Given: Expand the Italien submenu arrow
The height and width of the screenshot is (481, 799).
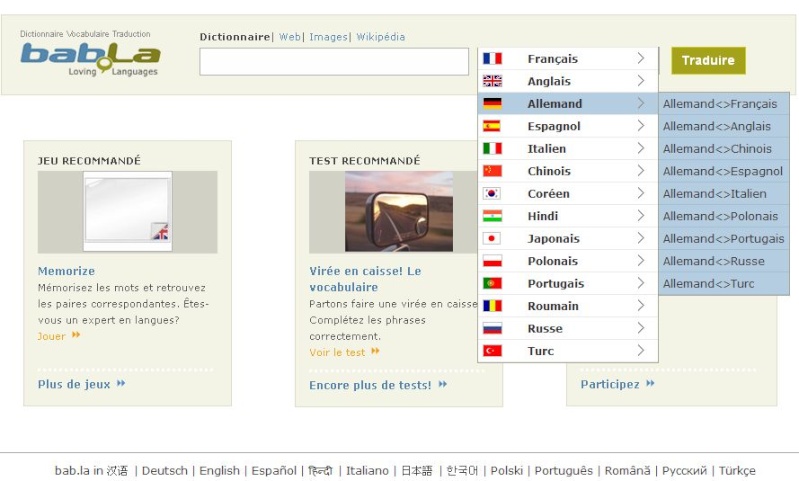Looking at the screenshot, I should coord(641,148).
